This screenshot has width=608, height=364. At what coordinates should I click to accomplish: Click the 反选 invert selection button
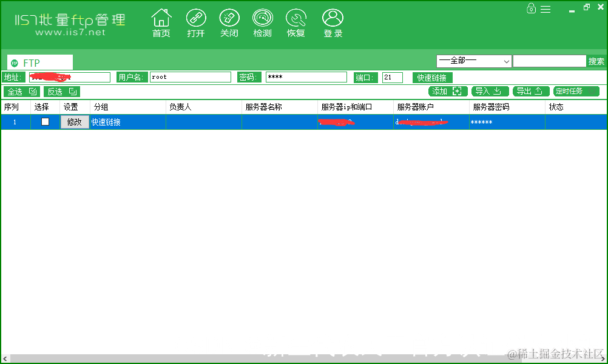point(62,92)
